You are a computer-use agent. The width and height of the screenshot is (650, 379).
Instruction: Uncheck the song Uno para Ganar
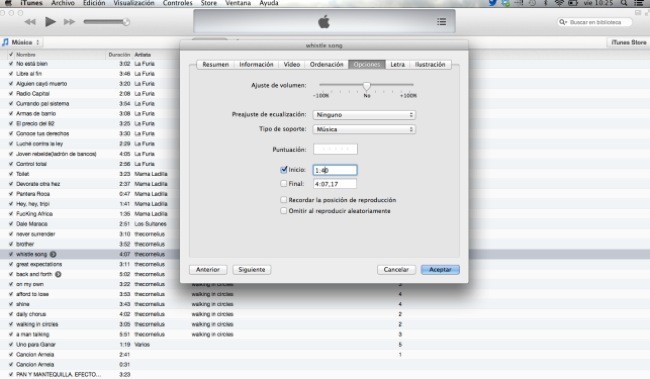click(10, 345)
